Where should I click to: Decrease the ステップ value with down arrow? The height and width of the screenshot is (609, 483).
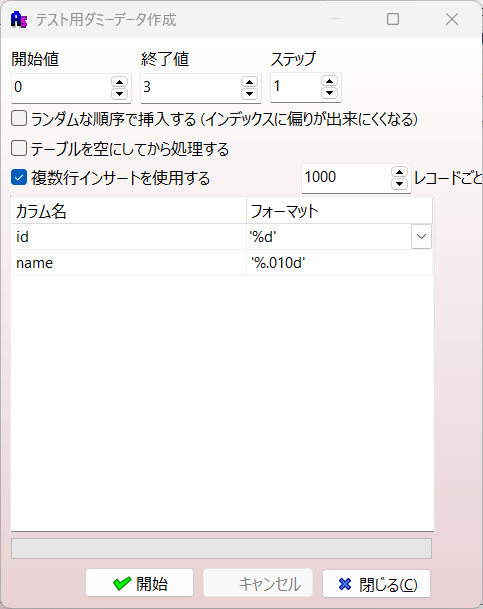(x=329, y=92)
